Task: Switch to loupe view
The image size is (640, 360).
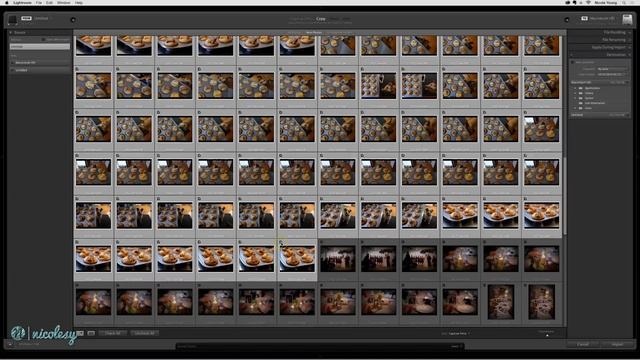Action: pyautogui.click(x=91, y=333)
